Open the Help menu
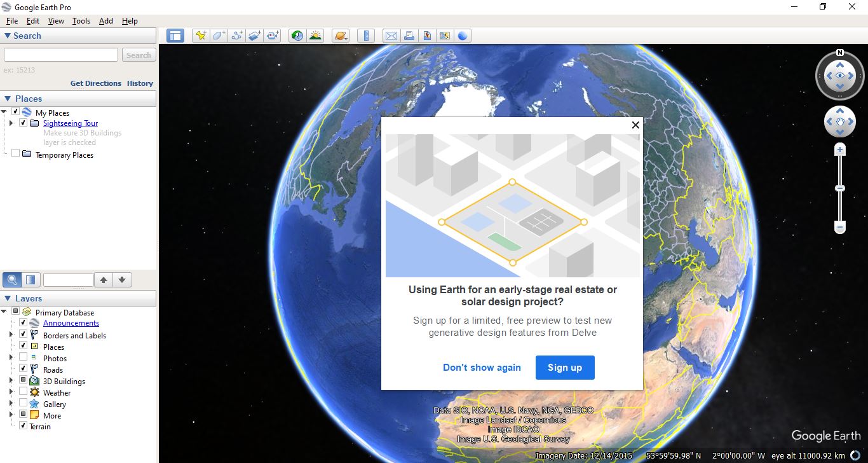The width and height of the screenshot is (868, 463). pyautogui.click(x=130, y=21)
